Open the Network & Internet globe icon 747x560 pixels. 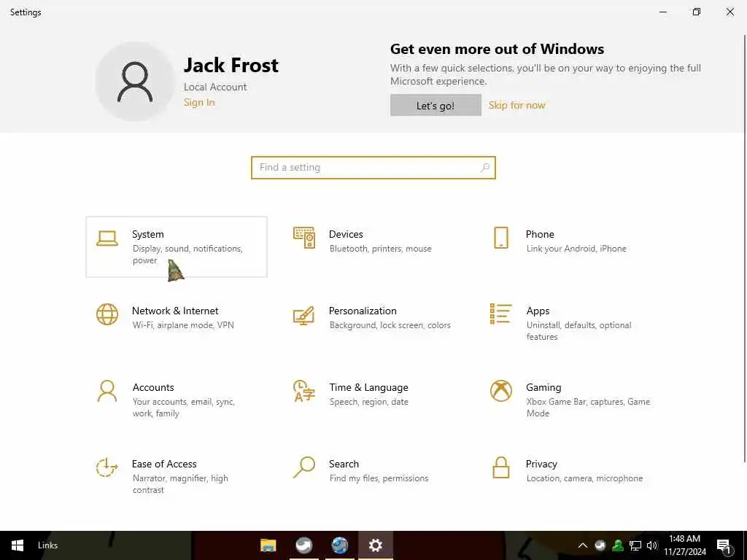107,314
